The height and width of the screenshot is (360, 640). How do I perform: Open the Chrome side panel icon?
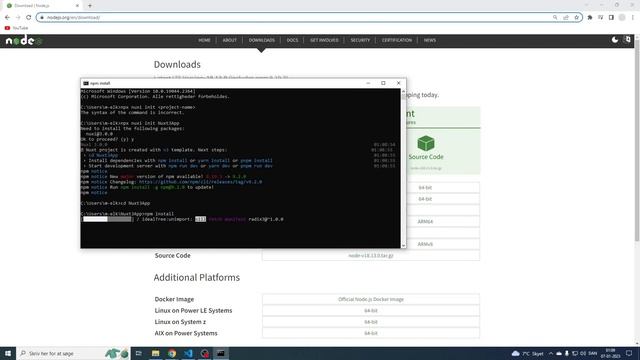[611, 18]
